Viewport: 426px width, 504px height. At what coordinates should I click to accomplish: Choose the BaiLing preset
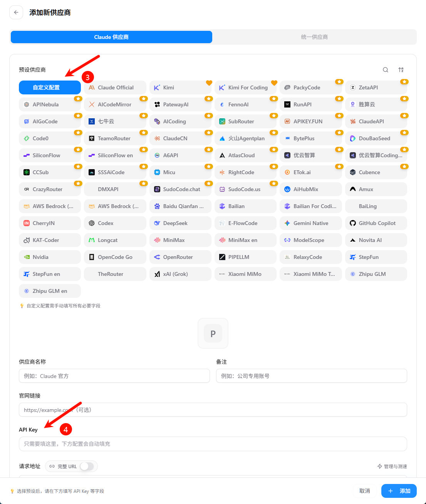click(376, 206)
